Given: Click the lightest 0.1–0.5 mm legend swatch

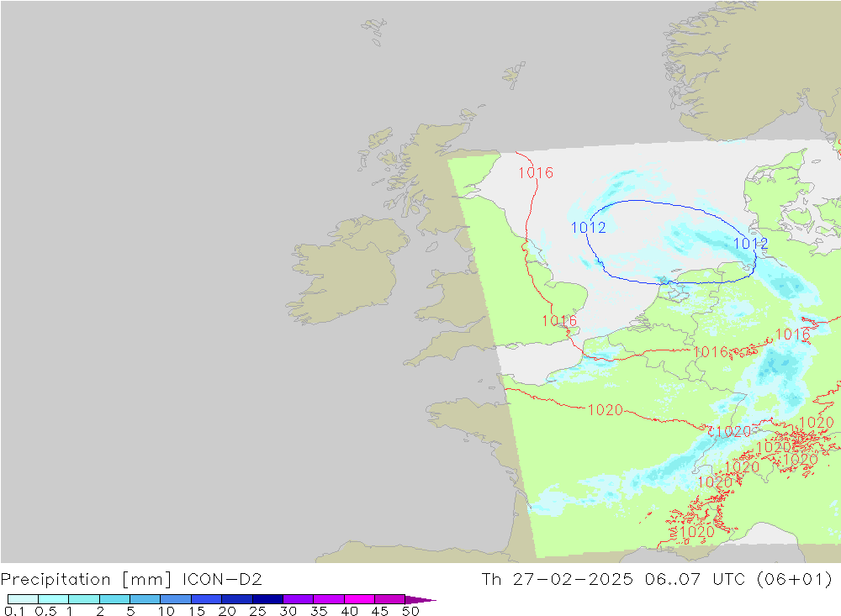Looking at the screenshot, I should coord(23,599).
